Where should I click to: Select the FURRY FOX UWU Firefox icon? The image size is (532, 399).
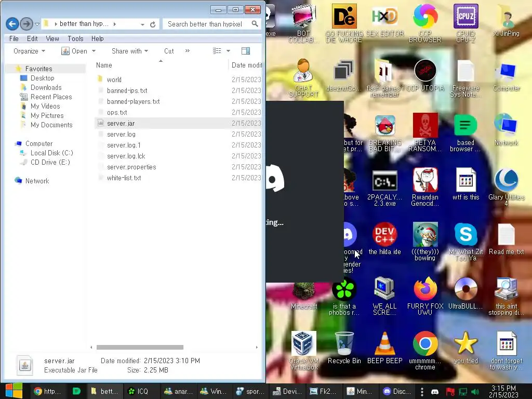pyautogui.click(x=425, y=297)
